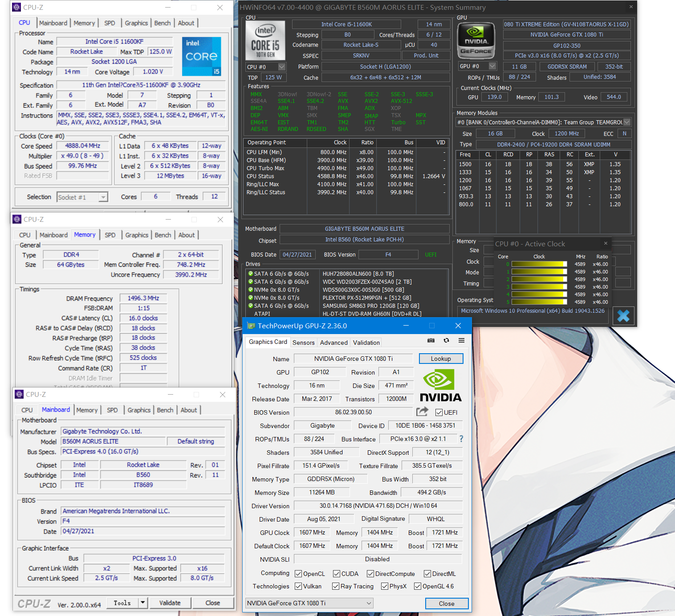675x616 pixels.
Task: Click the status icon for SAMSUNG SM863 drive
Action: (250, 306)
